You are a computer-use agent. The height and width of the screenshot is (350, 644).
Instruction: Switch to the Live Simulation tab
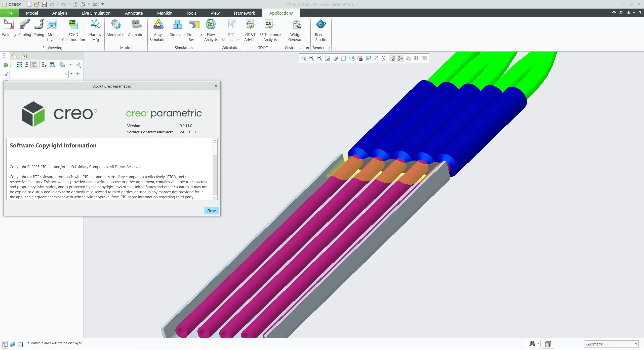(x=96, y=13)
